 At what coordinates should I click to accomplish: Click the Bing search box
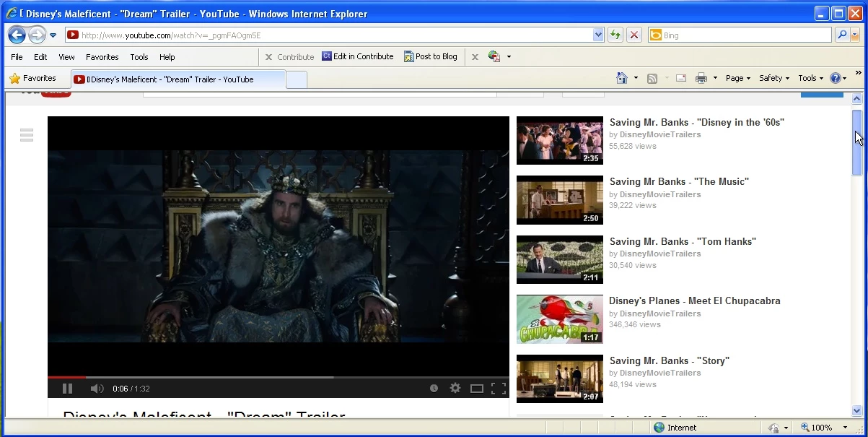740,35
